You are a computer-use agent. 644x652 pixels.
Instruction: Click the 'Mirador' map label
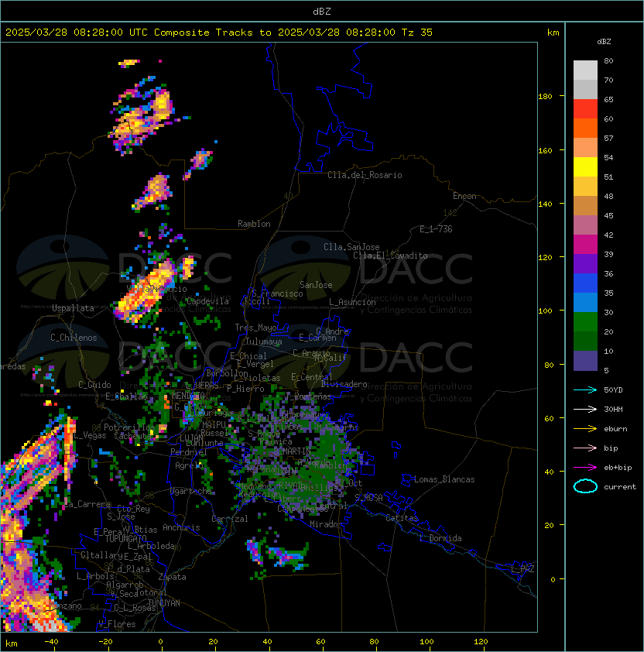click(x=326, y=524)
